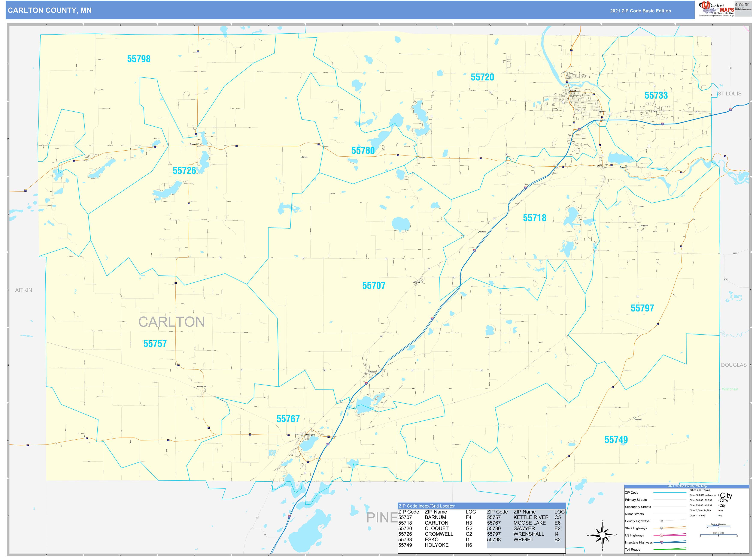The width and height of the screenshot is (756, 557).
Task: Click the large 55726 ZIP label on map
Action: pos(184,171)
